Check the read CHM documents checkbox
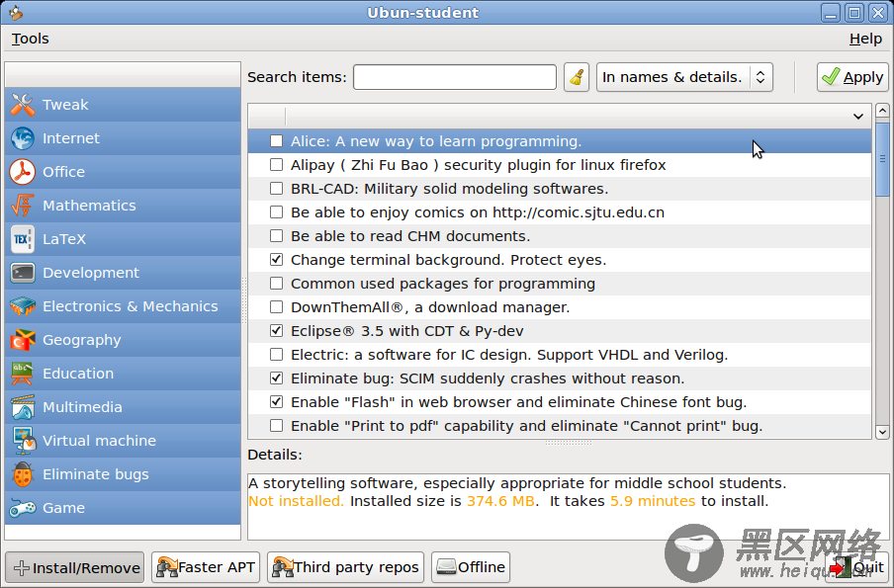The image size is (894, 588). (x=277, y=236)
